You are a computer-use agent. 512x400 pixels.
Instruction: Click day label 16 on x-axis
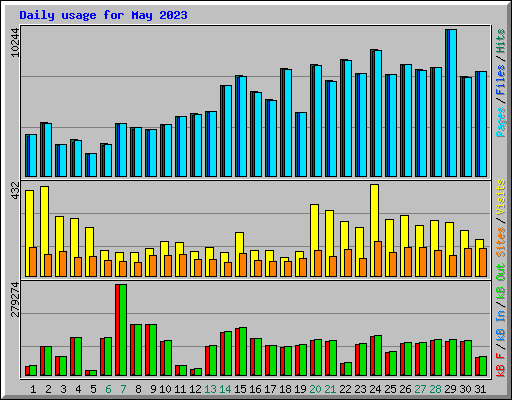tap(255, 389)
